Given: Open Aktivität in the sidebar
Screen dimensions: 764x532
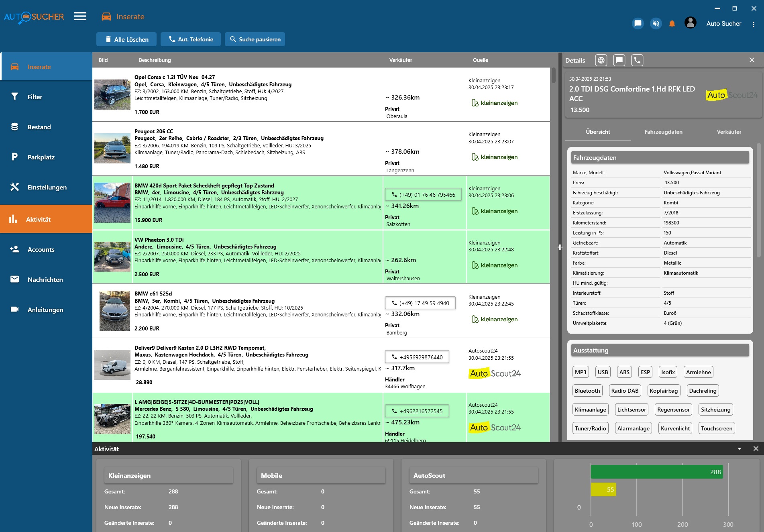Looking at the screenshot, I should [46, 219].
